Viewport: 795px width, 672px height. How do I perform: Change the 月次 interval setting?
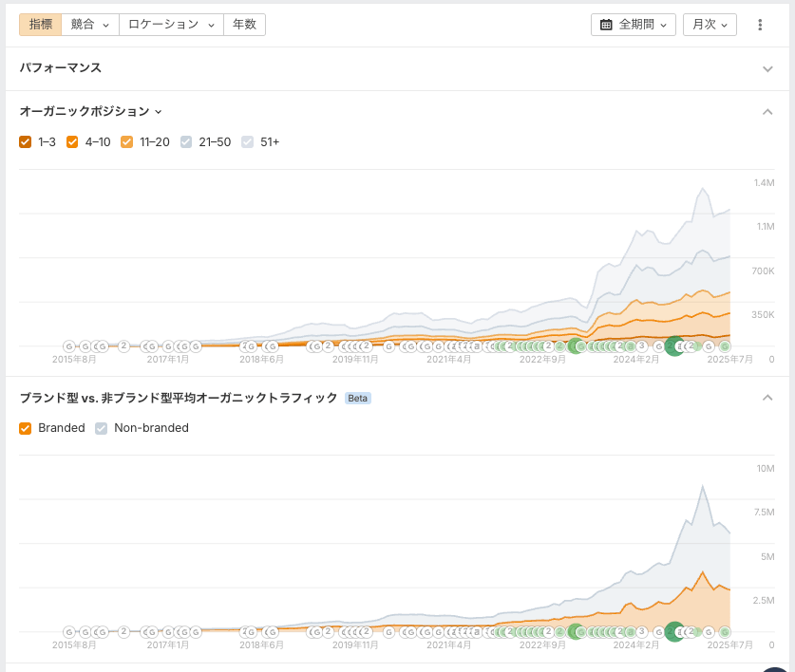[710, 25]
